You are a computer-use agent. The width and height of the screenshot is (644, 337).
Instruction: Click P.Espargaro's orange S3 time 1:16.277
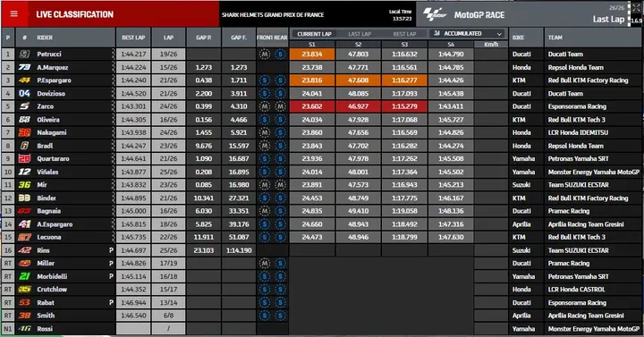pos(404,80)
